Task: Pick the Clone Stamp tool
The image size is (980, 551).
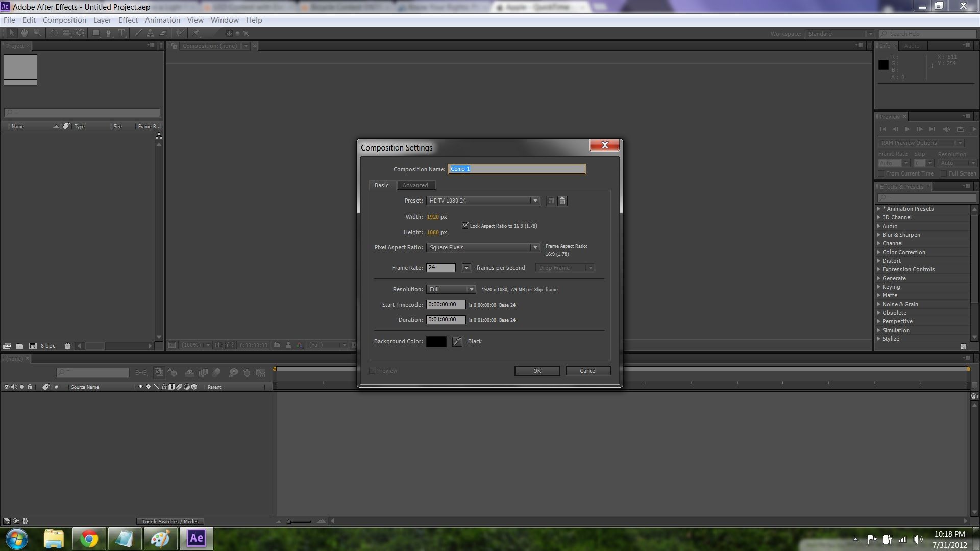Action: click(x=150, y=33)
